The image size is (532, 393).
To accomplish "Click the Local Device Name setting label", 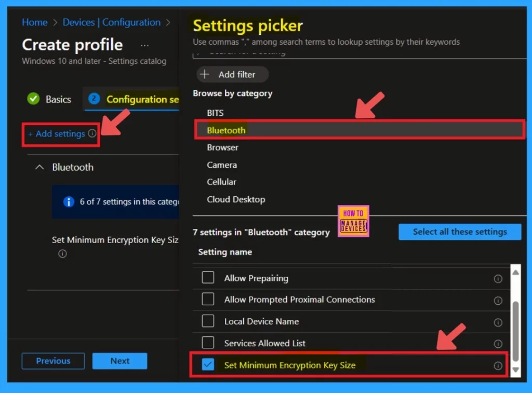I will coord(262,321).
